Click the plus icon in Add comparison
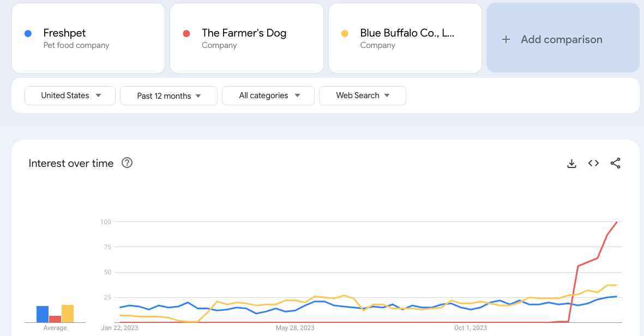The image size is (644, 336). (506, 39)
